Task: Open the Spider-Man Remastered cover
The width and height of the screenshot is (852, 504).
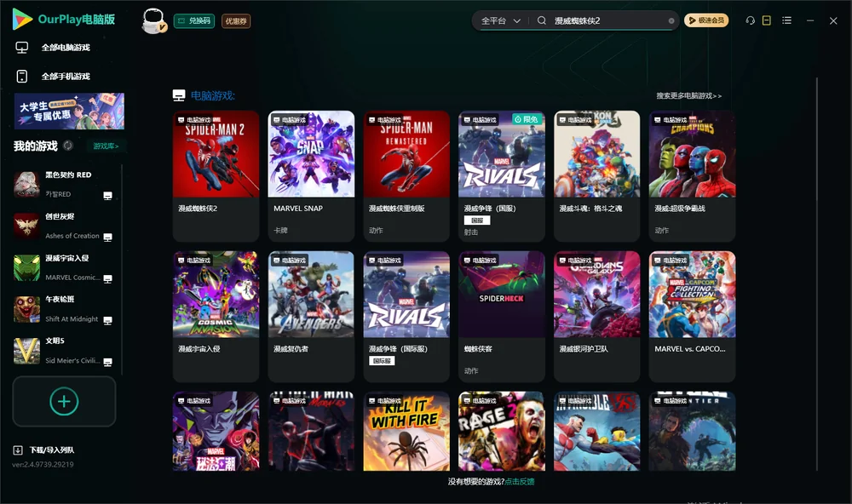Action: (x=406, y=154)
